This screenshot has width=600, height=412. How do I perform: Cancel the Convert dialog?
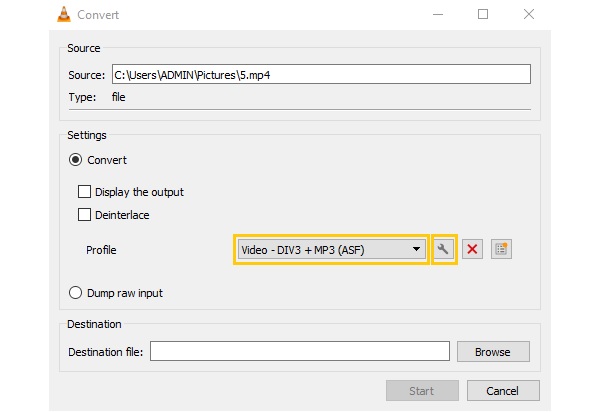pos(503,391)
